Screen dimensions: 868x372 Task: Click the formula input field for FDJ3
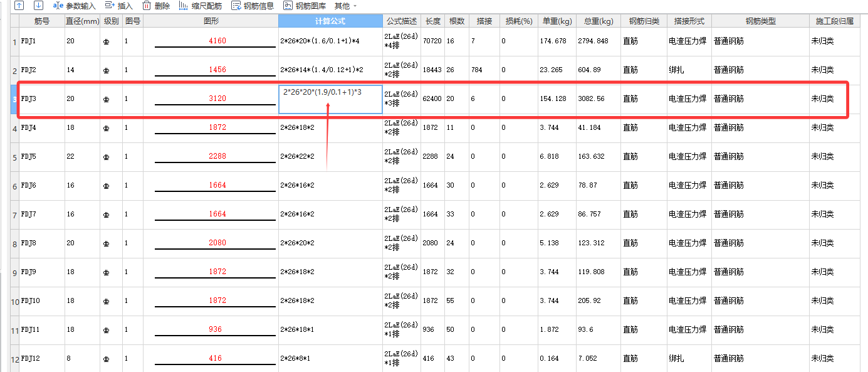pyautogui.click(x=330, y=99)
